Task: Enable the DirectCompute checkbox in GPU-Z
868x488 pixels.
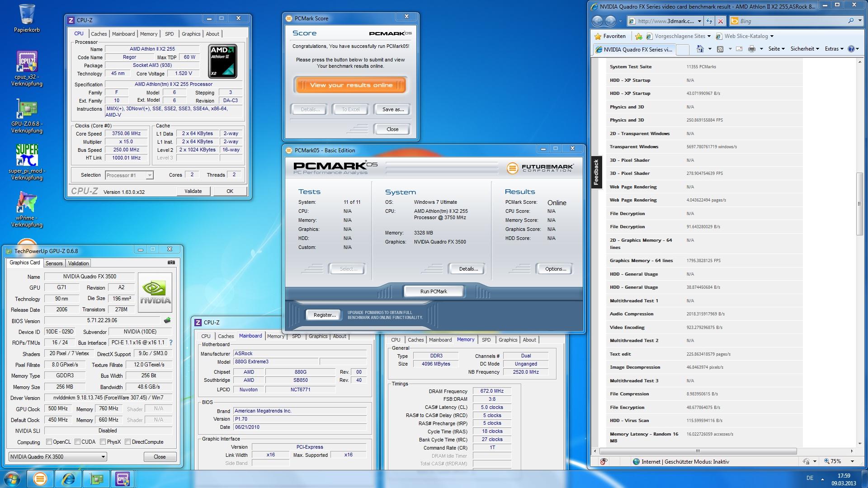Action: 127,442
